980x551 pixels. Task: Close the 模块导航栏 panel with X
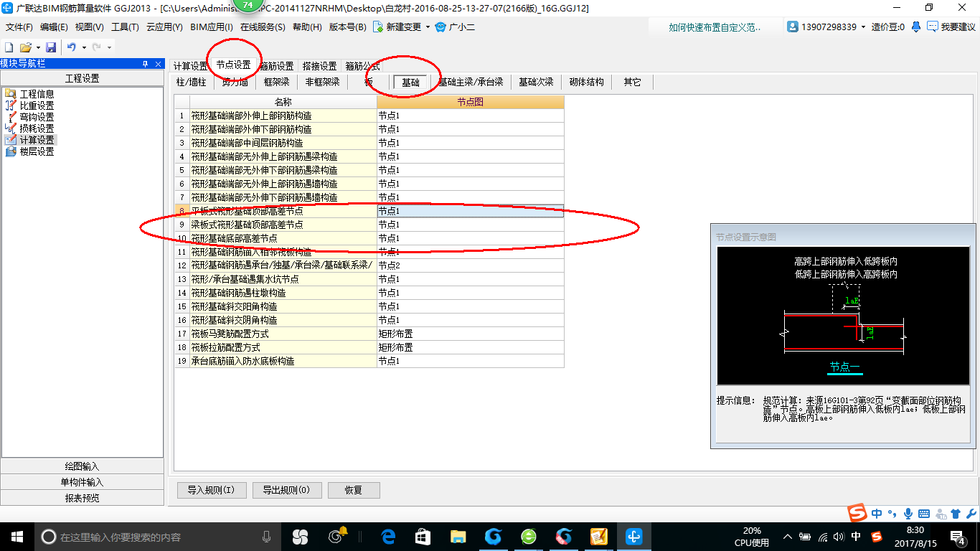click(158, 64)
